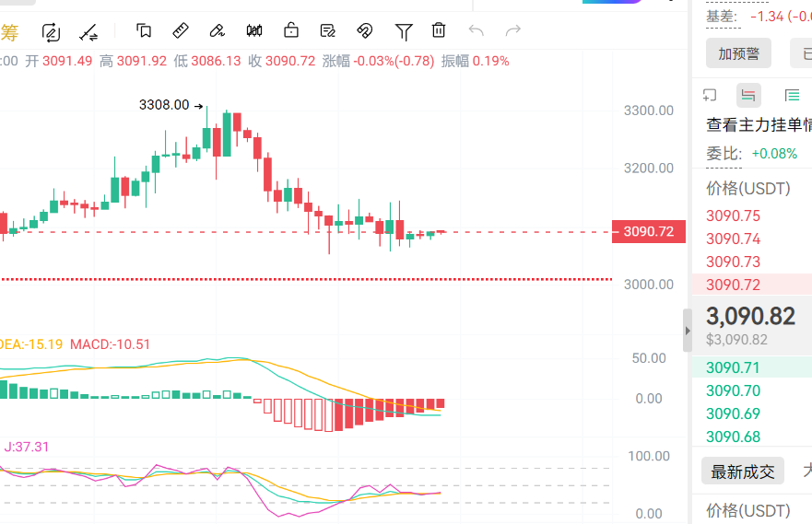Select the brush drawing tool
812x524 pixels.
pos(218,31)
